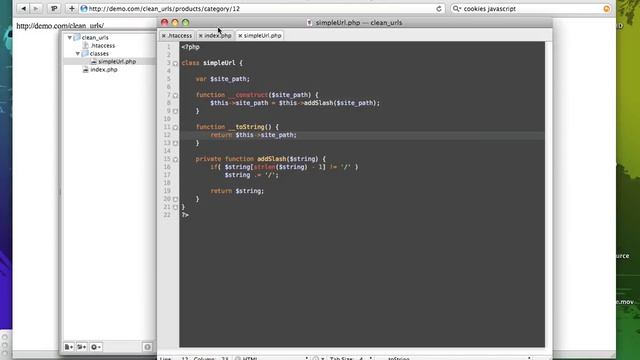Fold the addSlash function at line 15

pos(175,159)
